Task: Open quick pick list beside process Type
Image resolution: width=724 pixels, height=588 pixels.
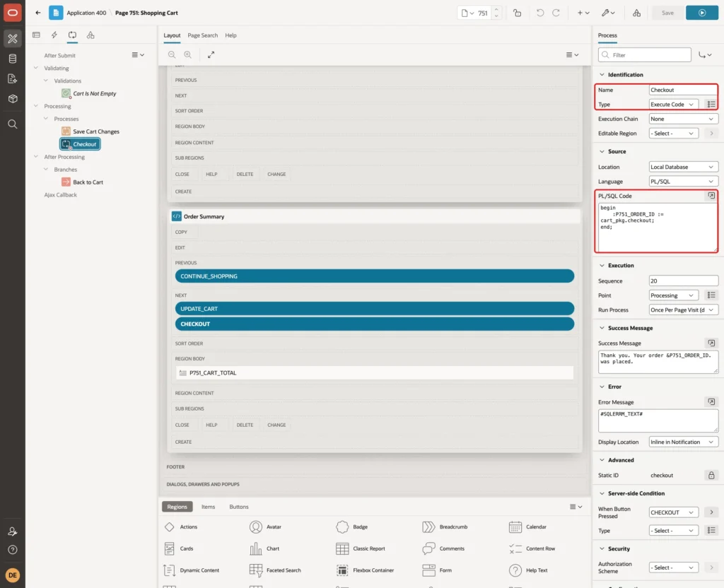Action: 711,105
